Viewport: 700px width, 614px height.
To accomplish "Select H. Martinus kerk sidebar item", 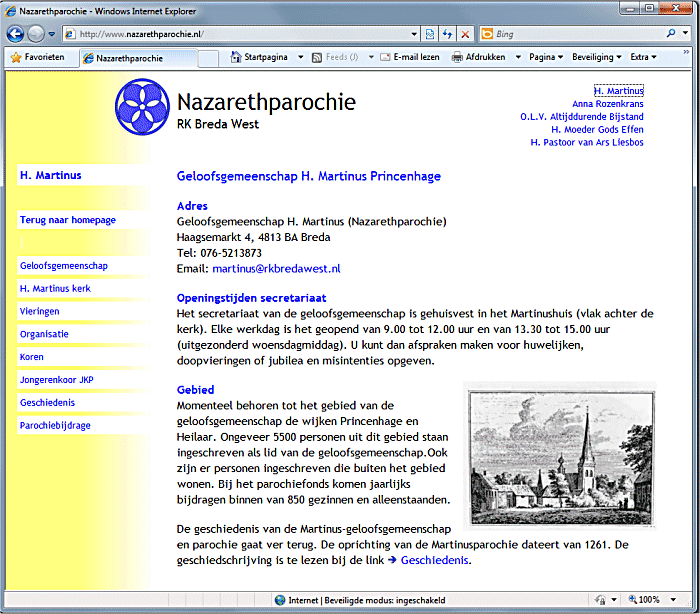I will (55, 288).
